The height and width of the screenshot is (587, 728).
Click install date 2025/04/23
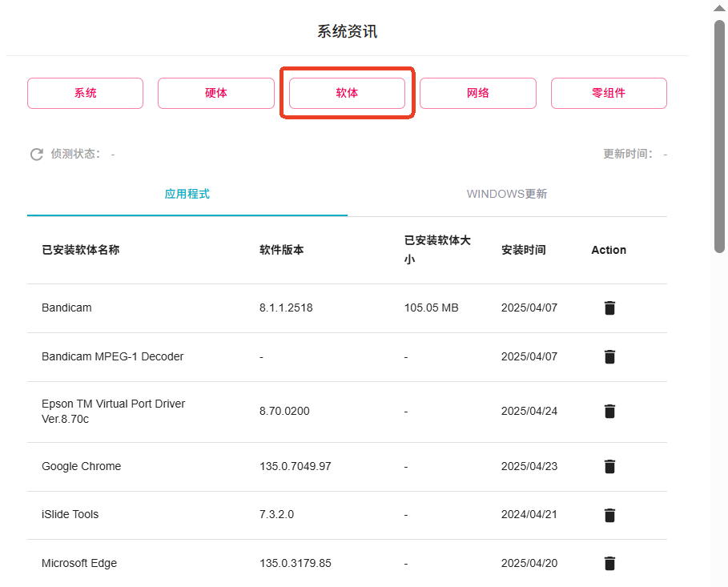tap(529, 466)
